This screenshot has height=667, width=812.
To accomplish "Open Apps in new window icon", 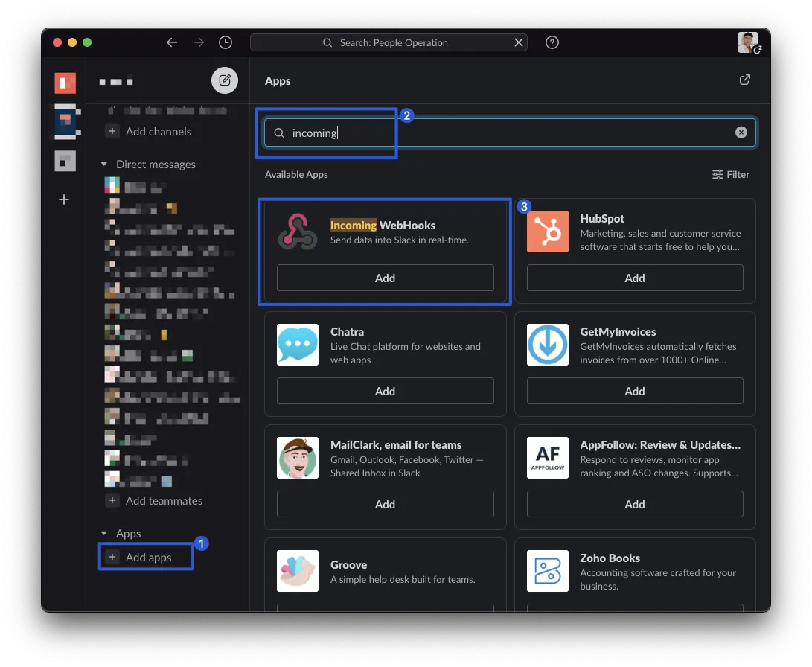I will [x=744, y=80].
